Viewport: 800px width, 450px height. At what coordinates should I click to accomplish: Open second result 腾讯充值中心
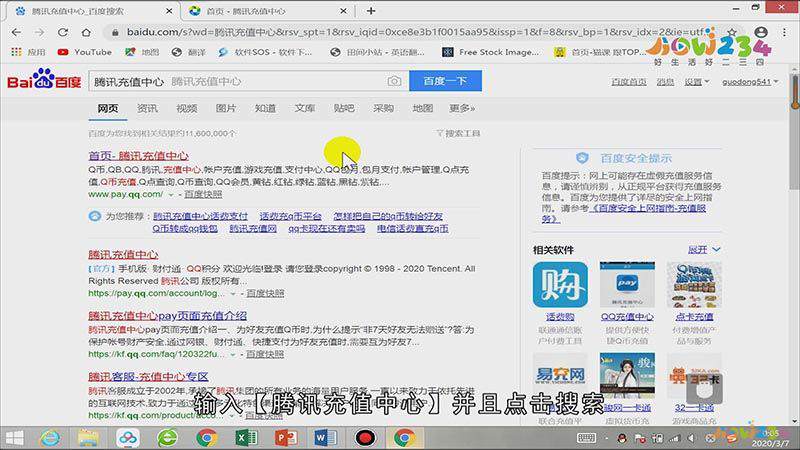123,254
